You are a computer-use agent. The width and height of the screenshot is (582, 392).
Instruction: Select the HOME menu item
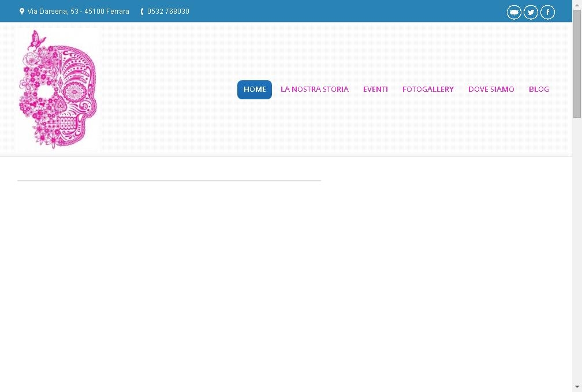(x=255, y=89)
